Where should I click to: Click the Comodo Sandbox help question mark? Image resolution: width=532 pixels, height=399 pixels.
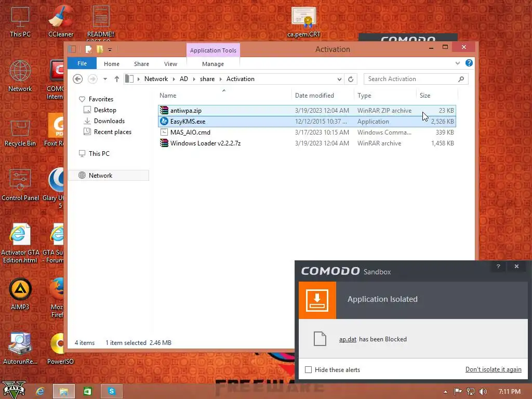pos(498,267)
